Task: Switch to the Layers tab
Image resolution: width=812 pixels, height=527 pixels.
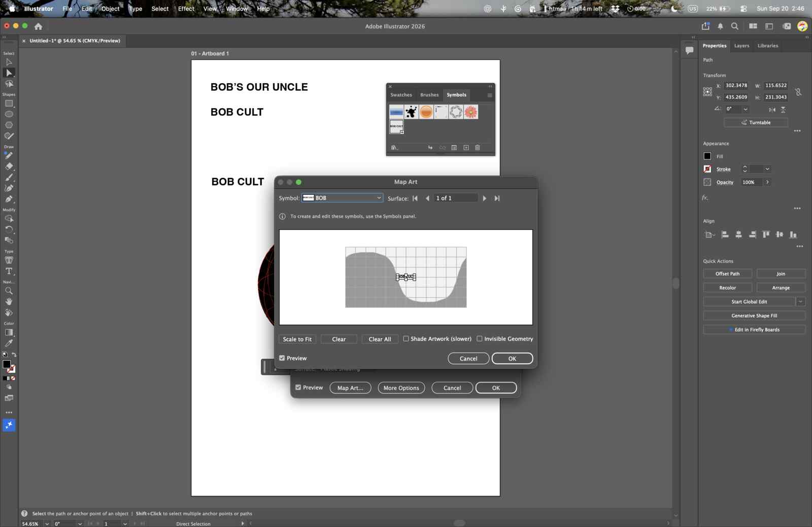Action: 741,46
